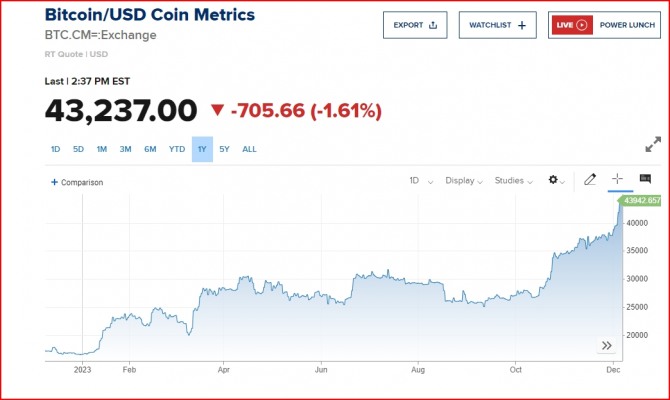Expand the Display dropdown

pos(464,181)
